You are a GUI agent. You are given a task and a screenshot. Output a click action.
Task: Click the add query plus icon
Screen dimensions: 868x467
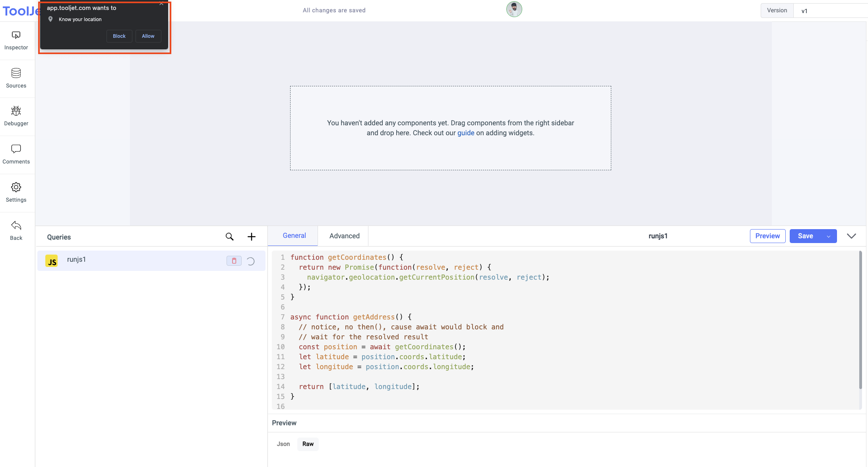click(252, 236)
